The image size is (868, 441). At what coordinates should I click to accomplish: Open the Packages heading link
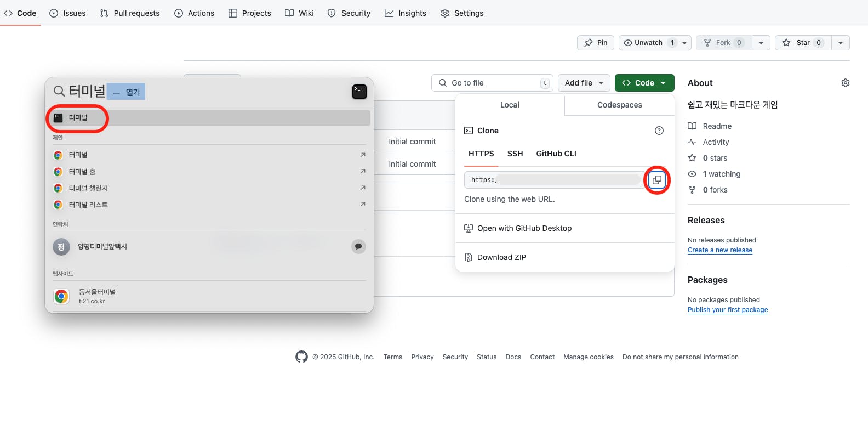[707, 280]
